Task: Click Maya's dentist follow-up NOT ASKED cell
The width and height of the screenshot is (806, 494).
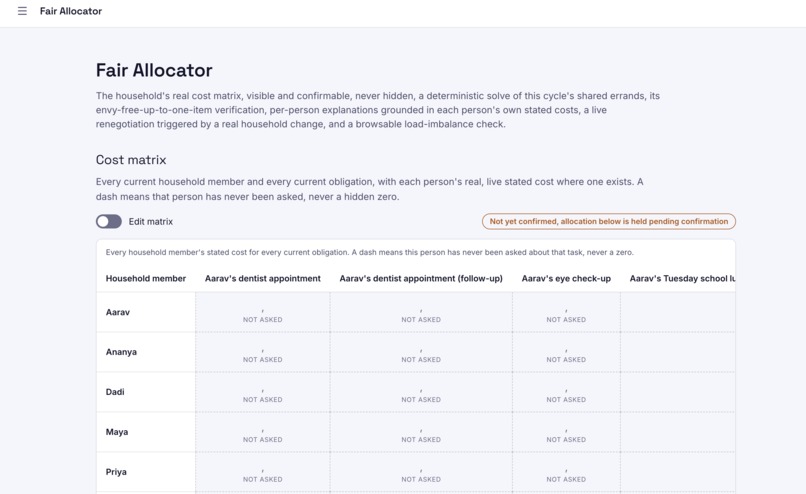Action: click(421, 432)
